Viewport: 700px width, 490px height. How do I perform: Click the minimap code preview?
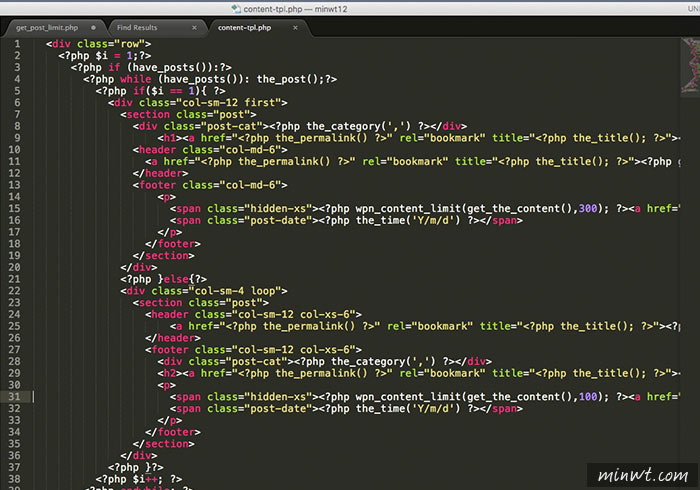tap(690, 66)
